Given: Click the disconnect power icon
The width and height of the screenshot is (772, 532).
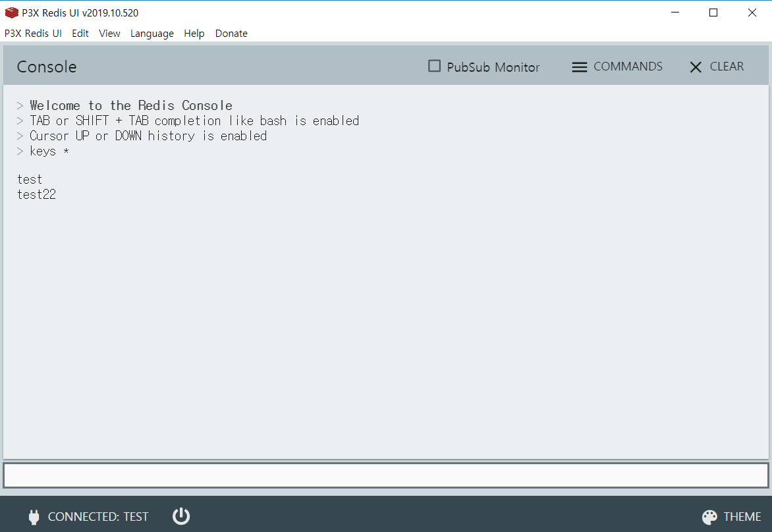Looking at the screenshot, I should pos(180,516).
